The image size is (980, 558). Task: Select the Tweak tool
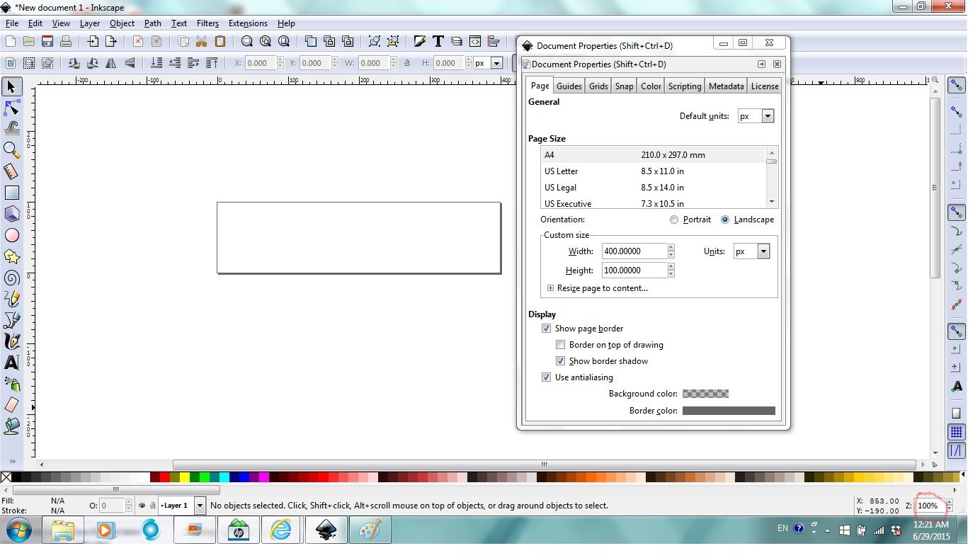pyautogui.click(x=12, y=129)
